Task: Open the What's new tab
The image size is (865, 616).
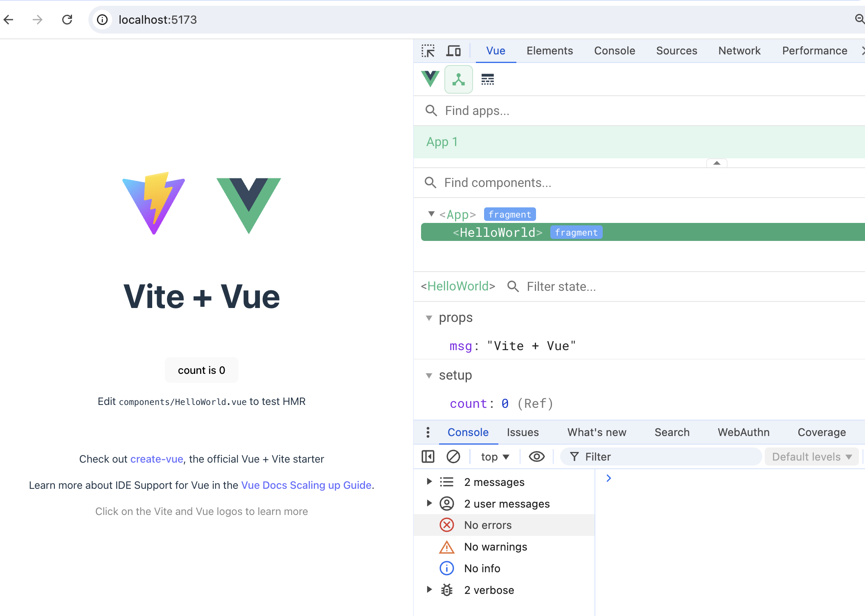Action: point(597,432)
